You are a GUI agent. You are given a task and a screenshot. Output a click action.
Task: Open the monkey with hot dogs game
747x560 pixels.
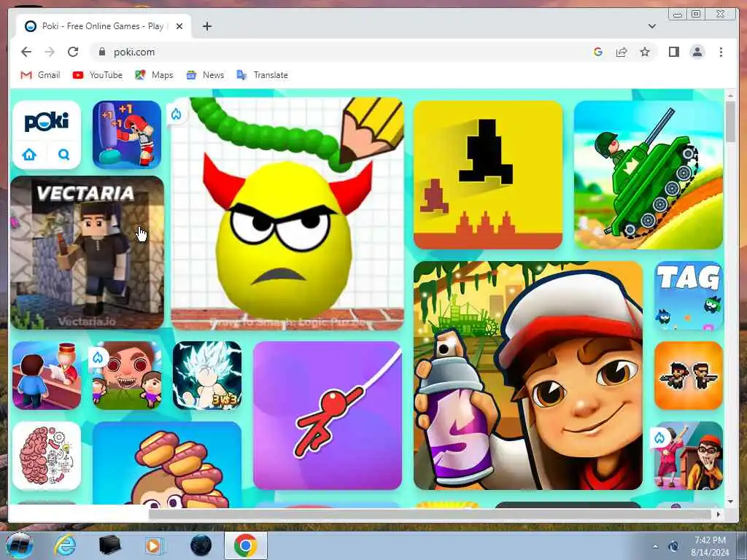pyautogui.click(x=167, y=463)
